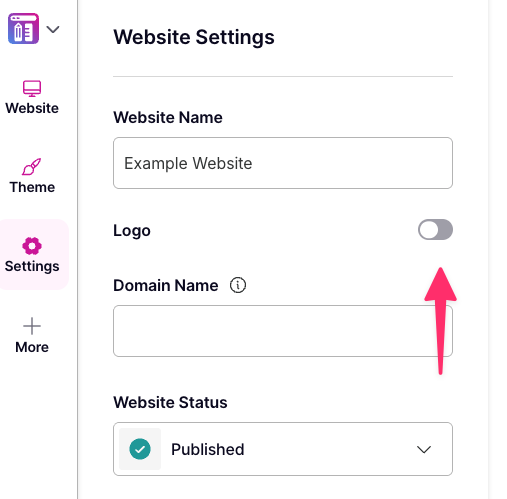Select the Settings label in sidebar
The width and height of the screenshot is (507, 499).
click(32, 266)
